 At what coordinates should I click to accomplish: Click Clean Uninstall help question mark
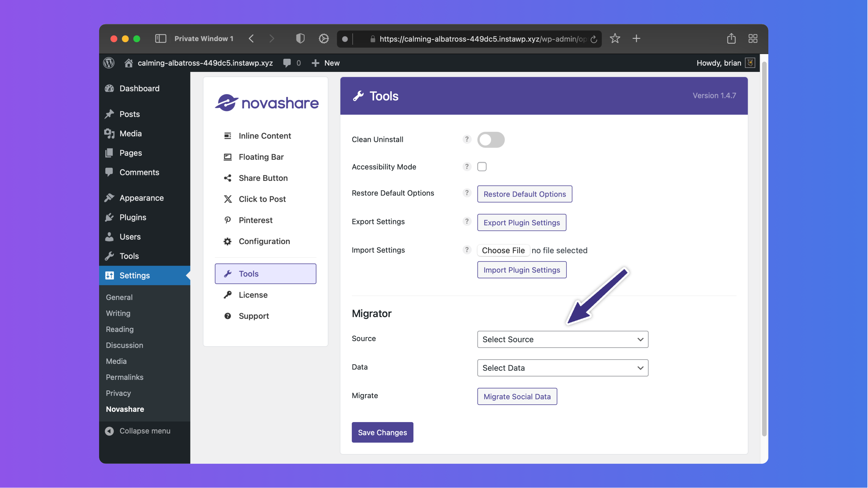467,139
